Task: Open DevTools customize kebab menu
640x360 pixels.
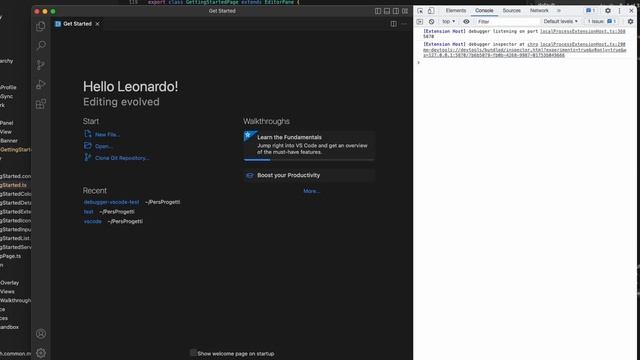Action: (619, 11)
